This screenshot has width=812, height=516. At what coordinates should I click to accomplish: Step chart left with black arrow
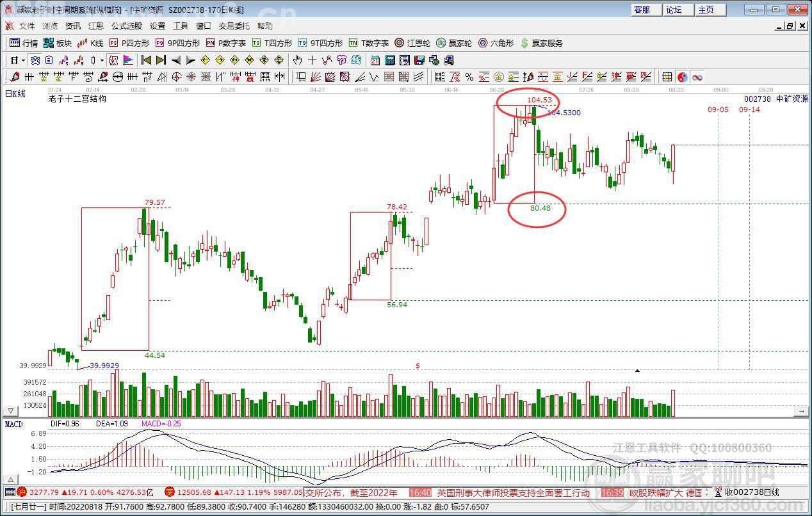pyautogui.click(x=176, y=60)
